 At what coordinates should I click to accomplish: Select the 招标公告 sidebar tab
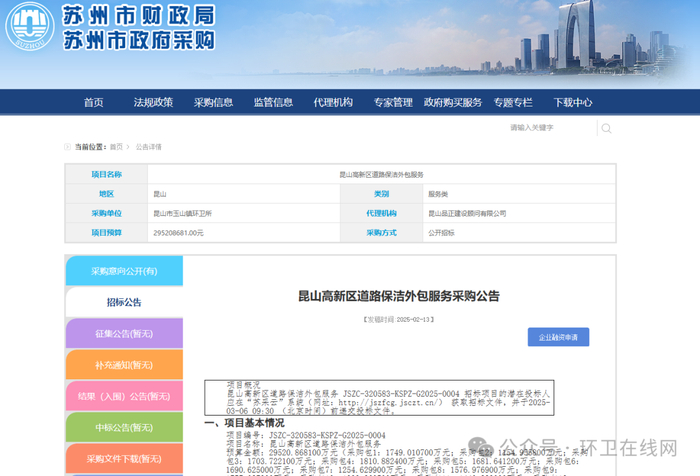pyautogui.click(x=124, y=302)
